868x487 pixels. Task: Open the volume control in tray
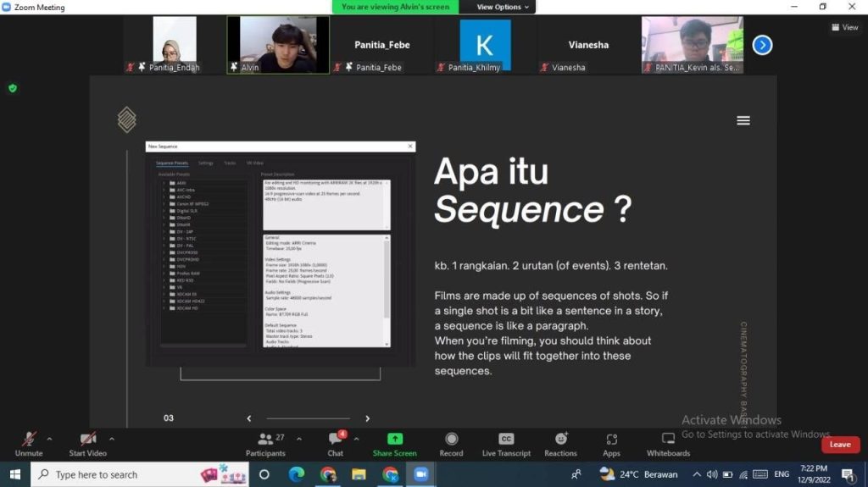[x=712, y=474]
